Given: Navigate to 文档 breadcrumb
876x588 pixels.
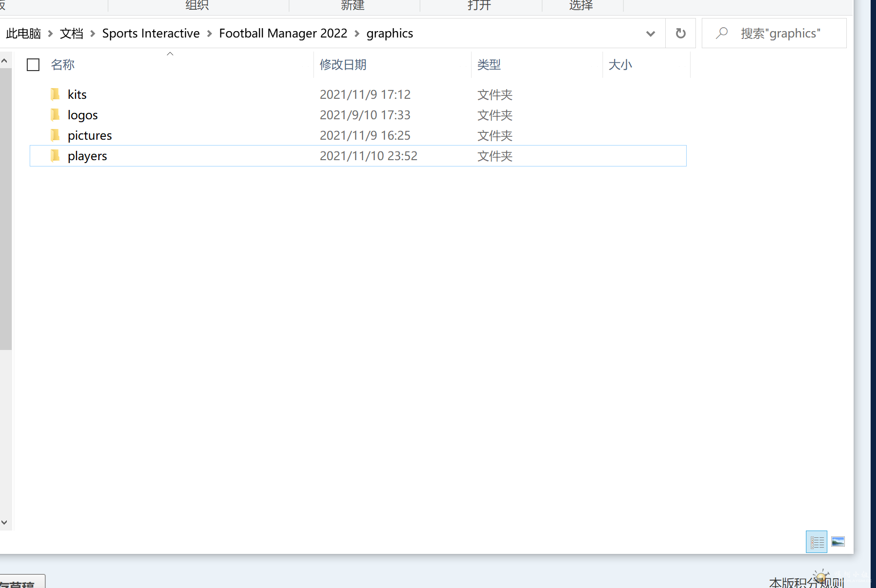Looking at the screenshot, I should coord(72,34).
